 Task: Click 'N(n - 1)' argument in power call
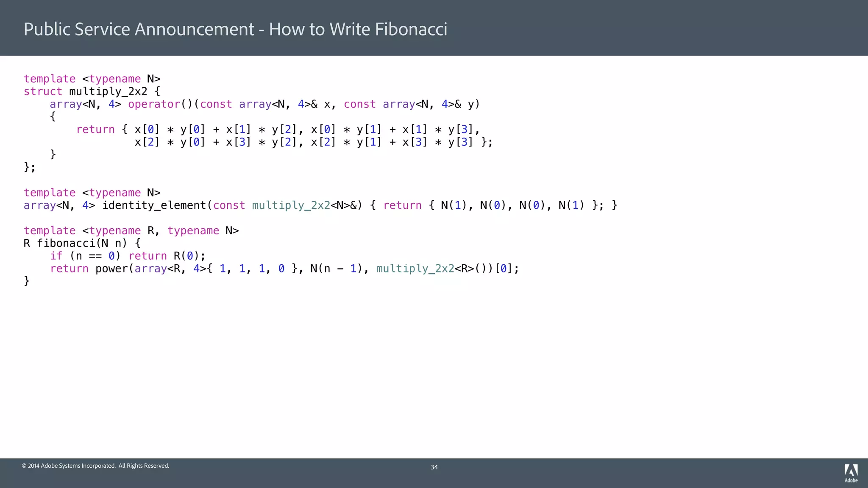(337, 269)
